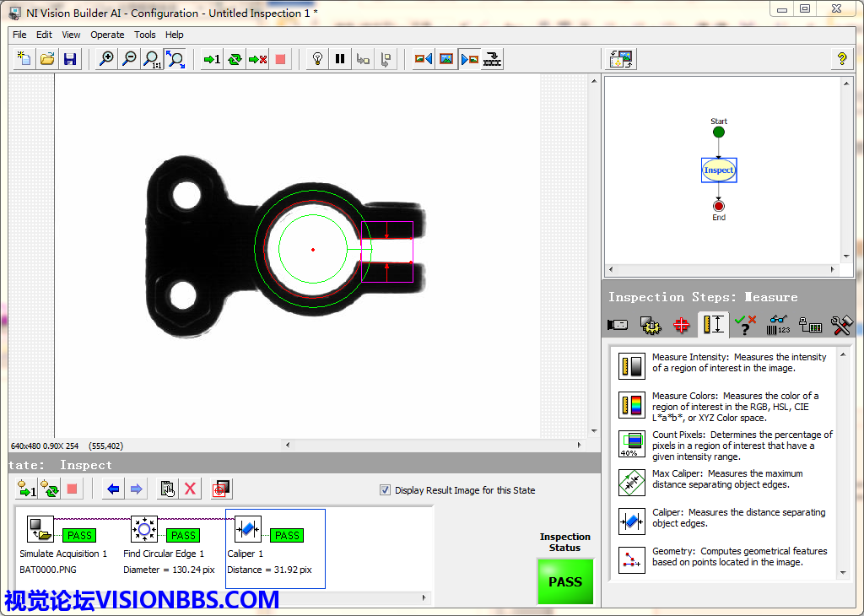Click the clipboard icon in state toolbar
The image size is (864, 616).
pyautogui.click(x=167, y=489)
